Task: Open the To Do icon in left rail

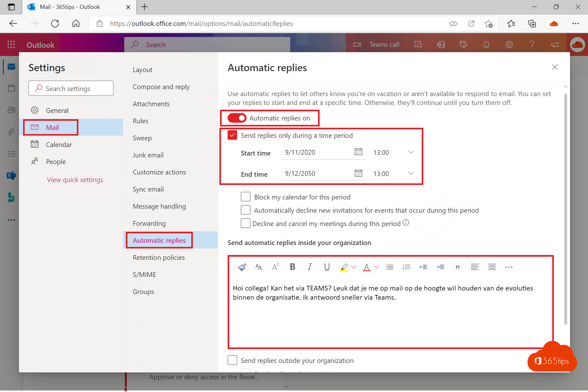Action: click(x=11, y=154)
